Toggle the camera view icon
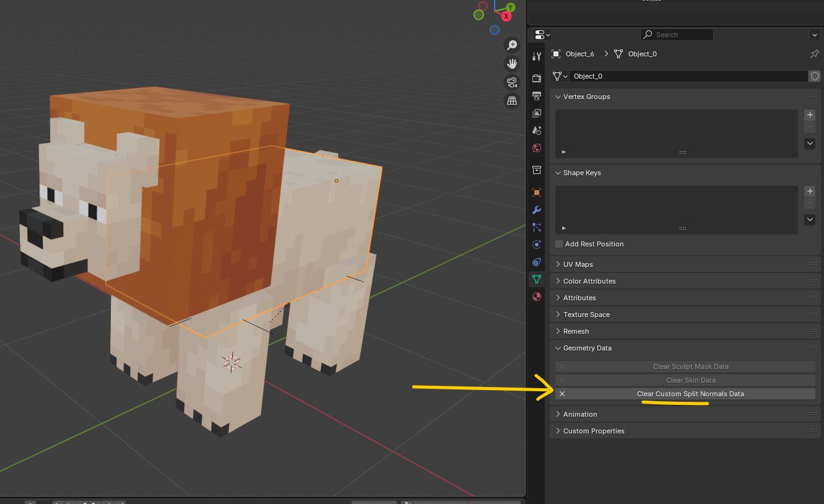 (512, 82)
